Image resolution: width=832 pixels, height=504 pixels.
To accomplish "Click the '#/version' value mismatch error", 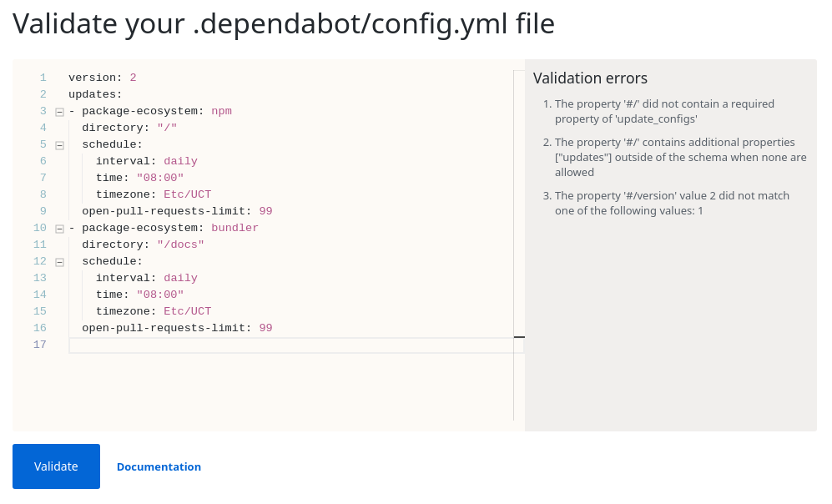I will tap(673, 204).
